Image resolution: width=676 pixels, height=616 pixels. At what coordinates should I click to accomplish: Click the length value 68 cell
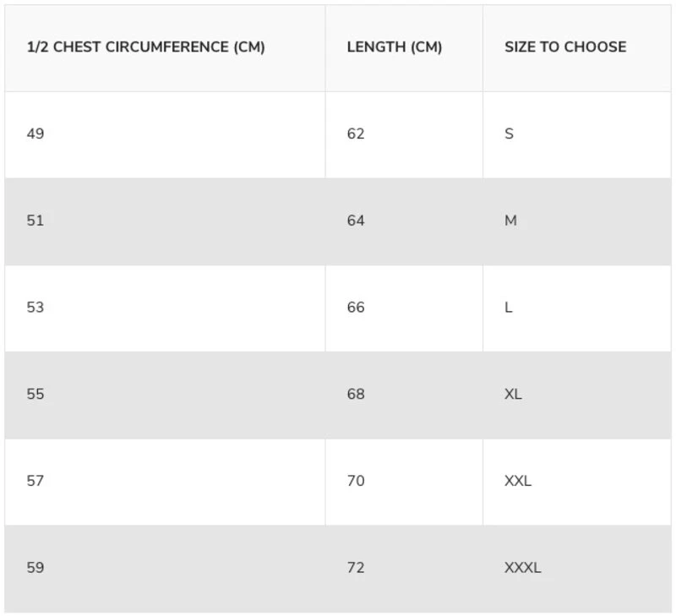pos(356,394)
